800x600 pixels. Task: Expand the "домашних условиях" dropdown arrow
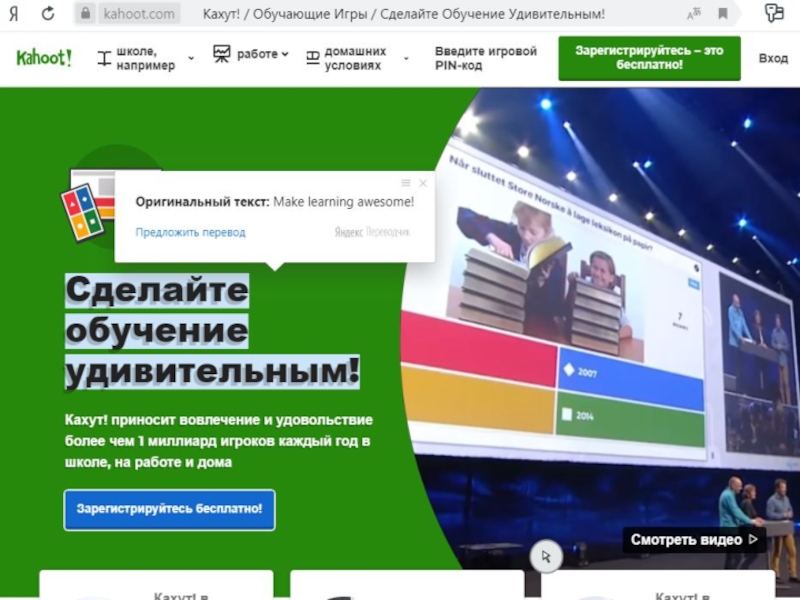pos(406,58)
